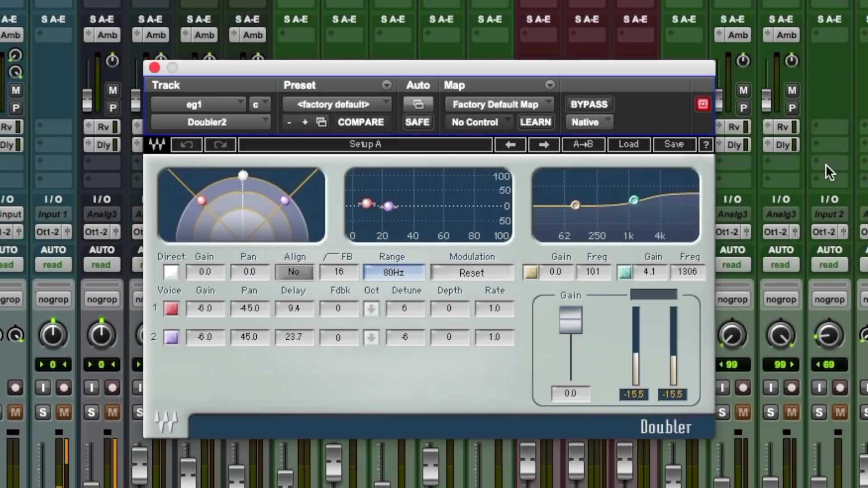This screenshot has height=488, width=868.
Task: Open the Map menu arrow
Action: tap(550, 85)
